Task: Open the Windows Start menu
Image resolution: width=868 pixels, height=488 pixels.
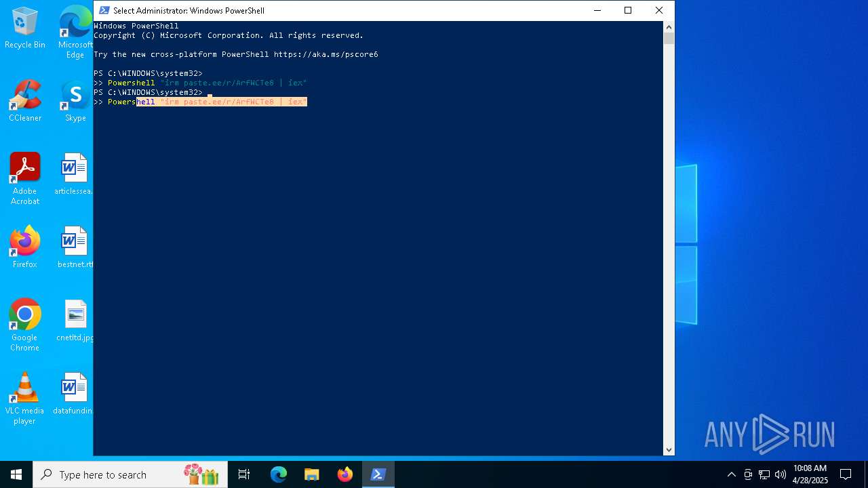Action: tap(16, 474)
